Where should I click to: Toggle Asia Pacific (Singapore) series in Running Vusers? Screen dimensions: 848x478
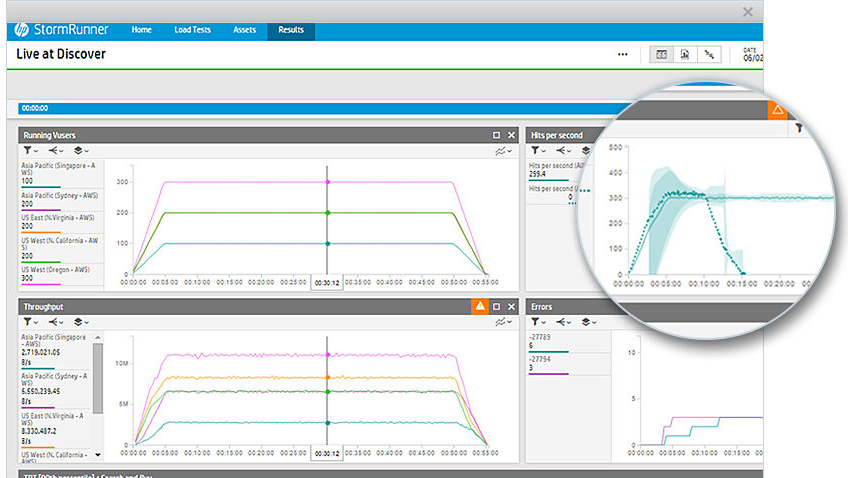coord(60,174)
